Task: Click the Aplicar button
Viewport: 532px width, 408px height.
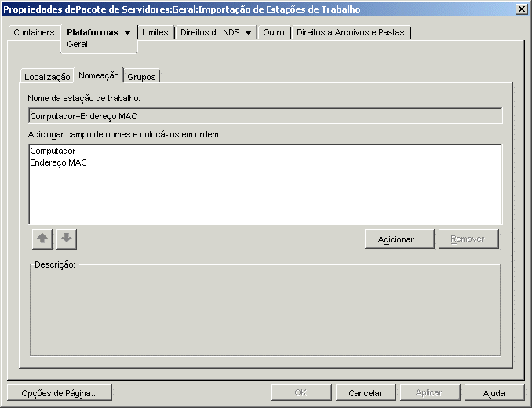Action: click(430, 393)
